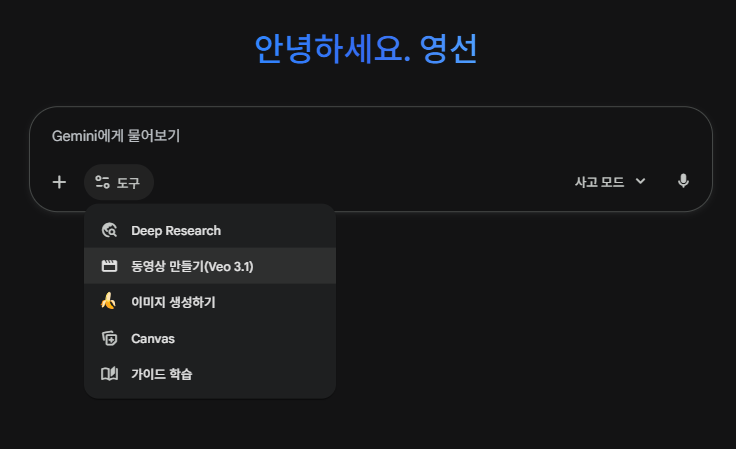This screenshot has width=736, height=449.
Task: Choose 동영상 만들기(Veo 3.1) option
Action: pos(210,266)
